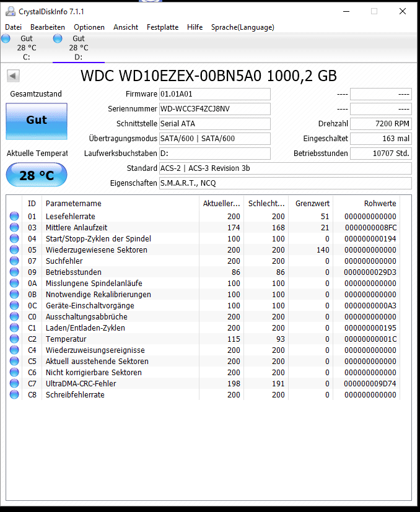
Task: Click the Lesefehlerrate parameter name
Action: click(x=70, y=217)
